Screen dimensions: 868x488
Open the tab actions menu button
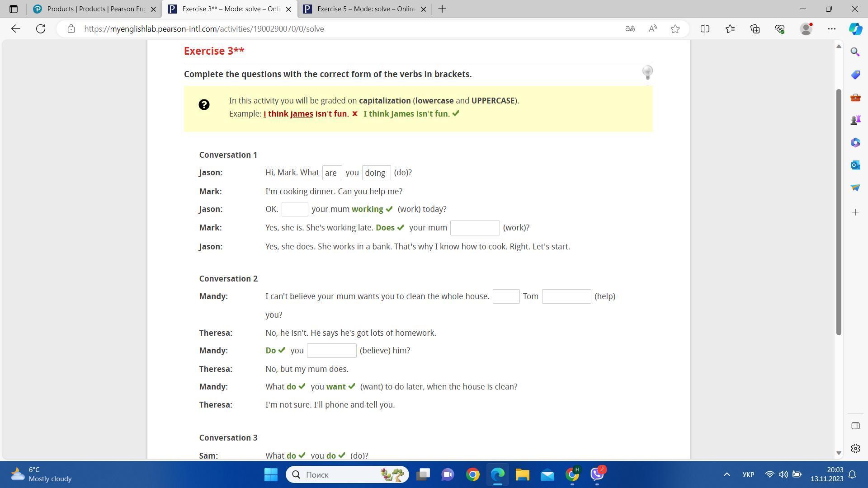(13, 9)
